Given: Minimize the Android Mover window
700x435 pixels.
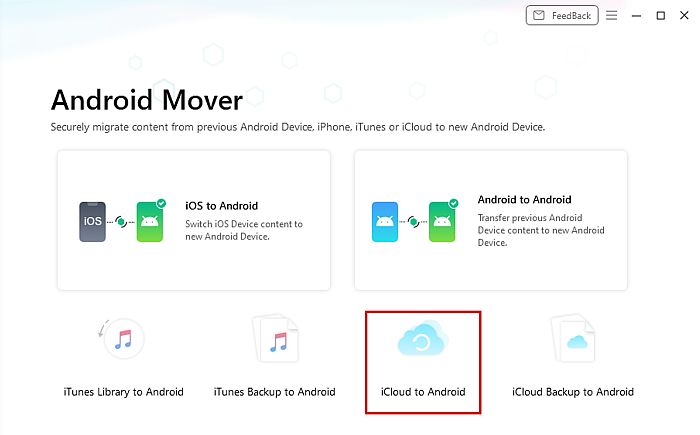Looking at the screenshot, I should [x=636, y=16].
